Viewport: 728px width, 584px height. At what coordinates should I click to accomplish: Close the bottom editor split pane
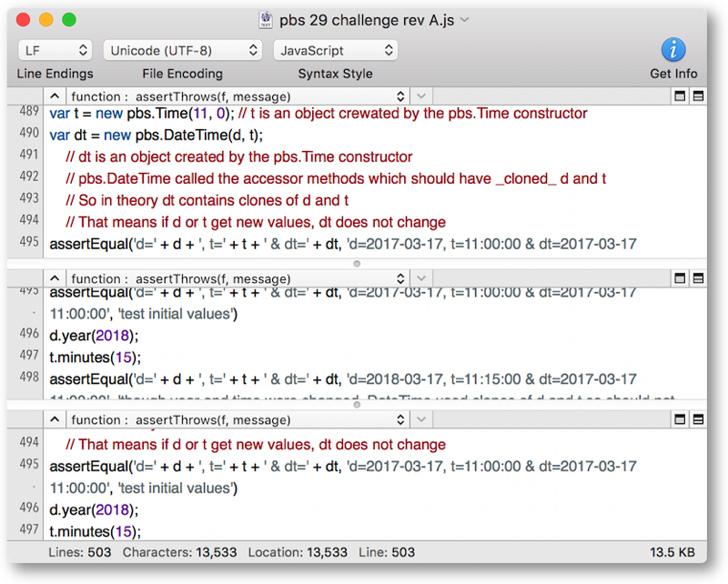tap(678, 419)
